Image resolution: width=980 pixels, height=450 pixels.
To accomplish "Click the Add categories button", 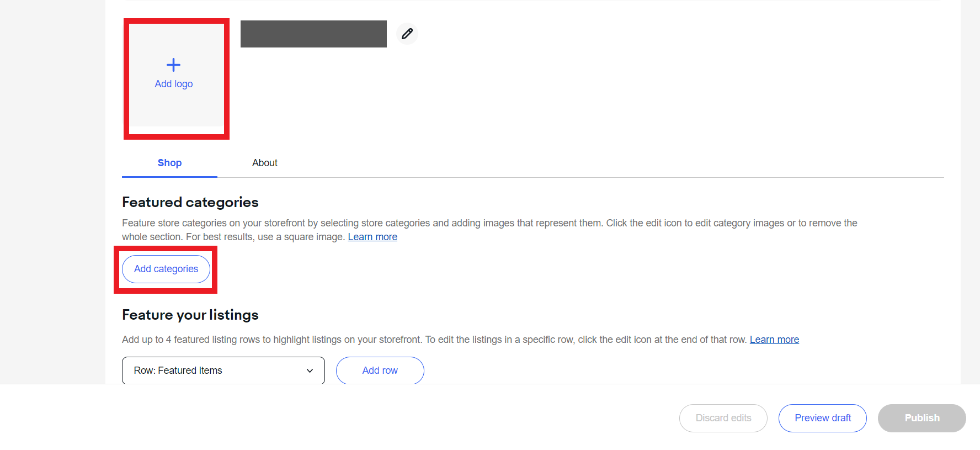I will click(166, 269).
